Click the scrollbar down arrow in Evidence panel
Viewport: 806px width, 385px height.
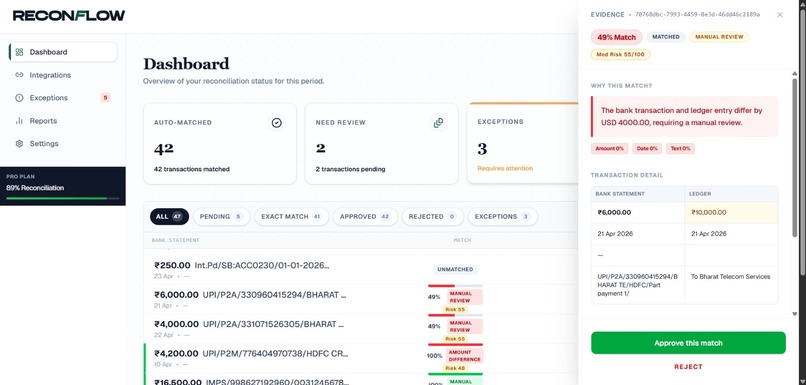[x=795, y=314]
